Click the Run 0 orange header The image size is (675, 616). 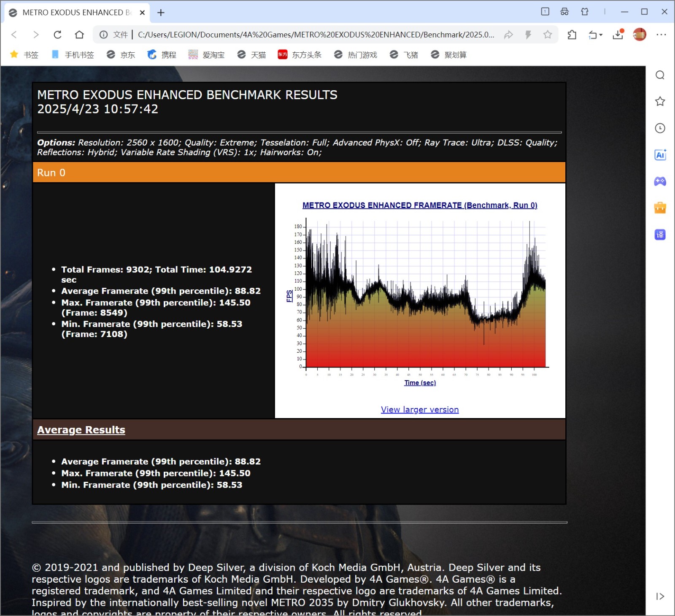point(299,173)
